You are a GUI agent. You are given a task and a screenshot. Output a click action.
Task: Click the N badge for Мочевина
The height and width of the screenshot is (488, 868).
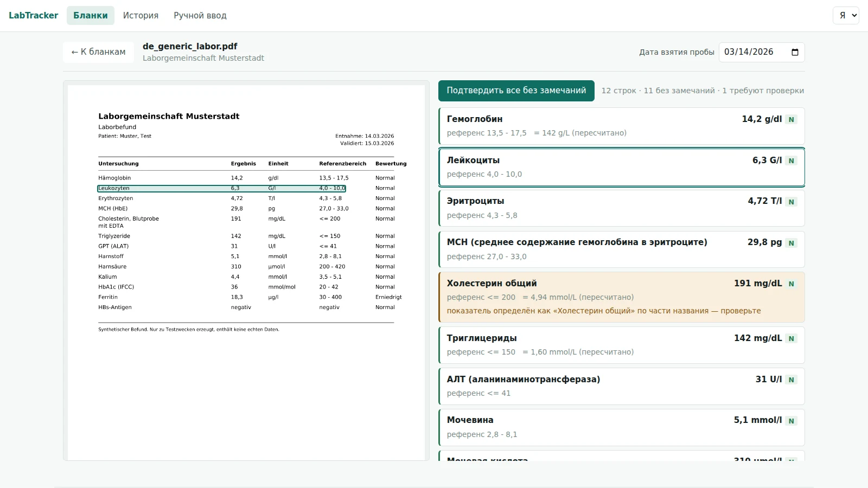pyautogui.click(x=792, y=421)
